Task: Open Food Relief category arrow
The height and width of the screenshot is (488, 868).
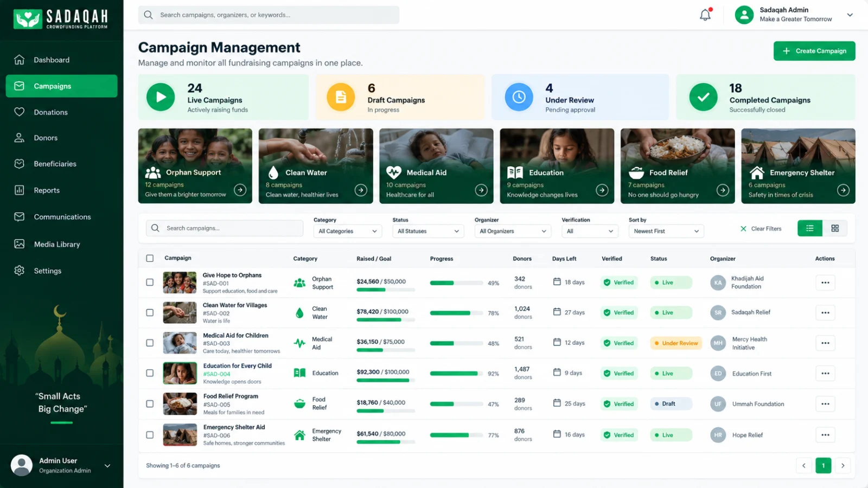Action: pos(723,190)
